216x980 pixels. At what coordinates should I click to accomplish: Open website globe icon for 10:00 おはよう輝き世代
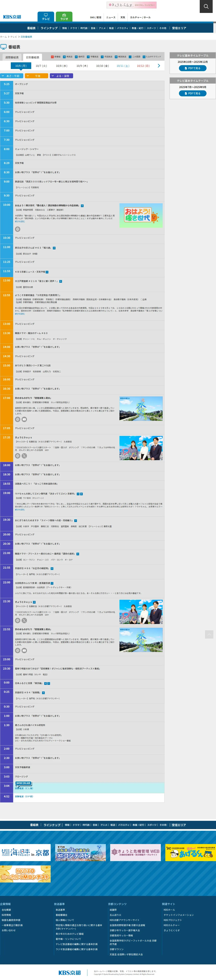(17, 229)
